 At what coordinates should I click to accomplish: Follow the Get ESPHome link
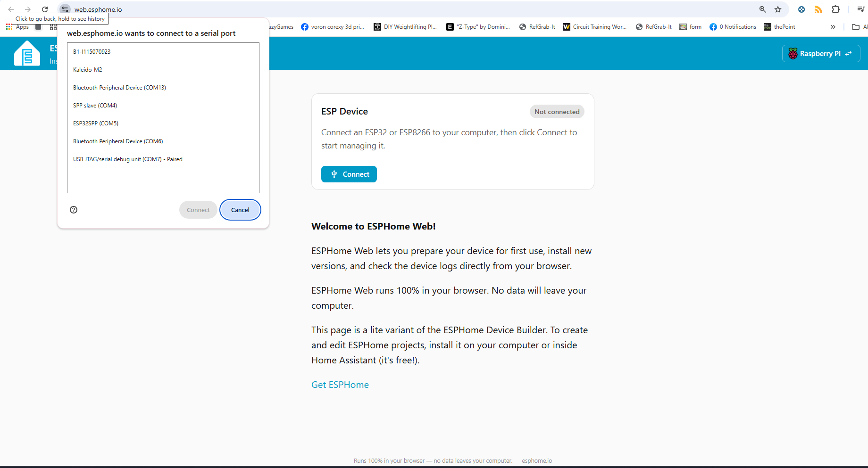click(340, 385)
